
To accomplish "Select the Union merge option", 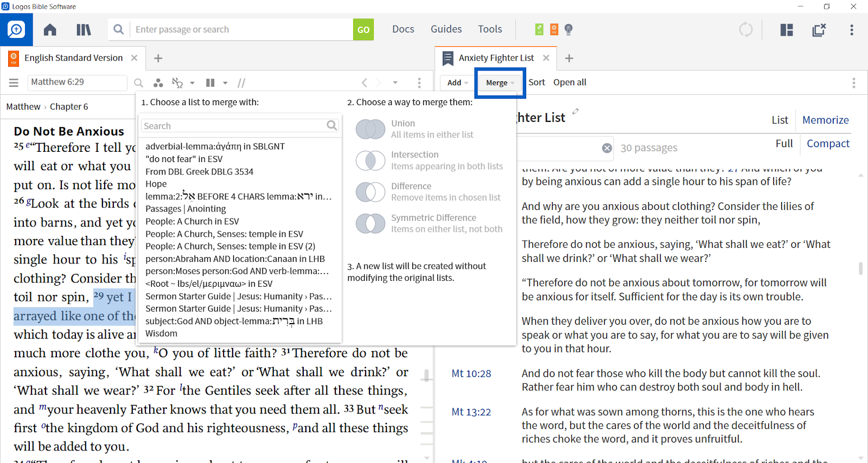I will pyautogui.click(x=429, y=129).
